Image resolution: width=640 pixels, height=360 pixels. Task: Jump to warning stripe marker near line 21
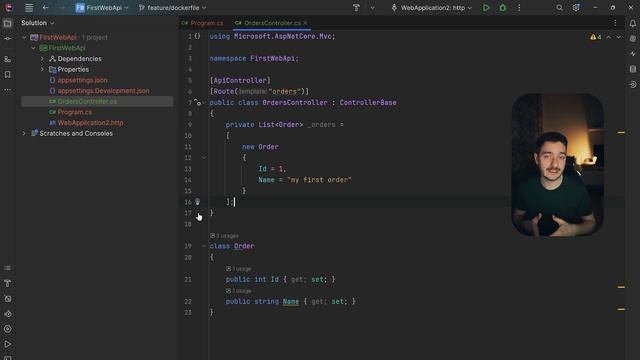621,287
